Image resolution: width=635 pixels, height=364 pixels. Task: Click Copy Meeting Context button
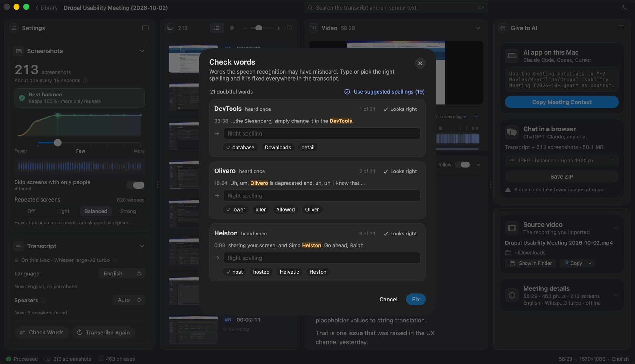tap(562, 102)
